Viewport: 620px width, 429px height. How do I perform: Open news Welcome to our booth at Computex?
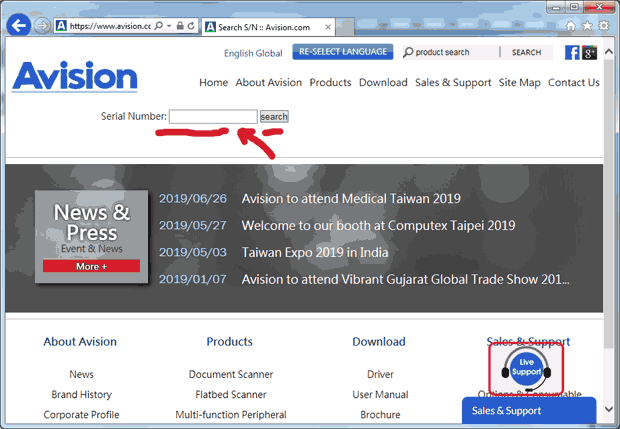click(378, 225)
